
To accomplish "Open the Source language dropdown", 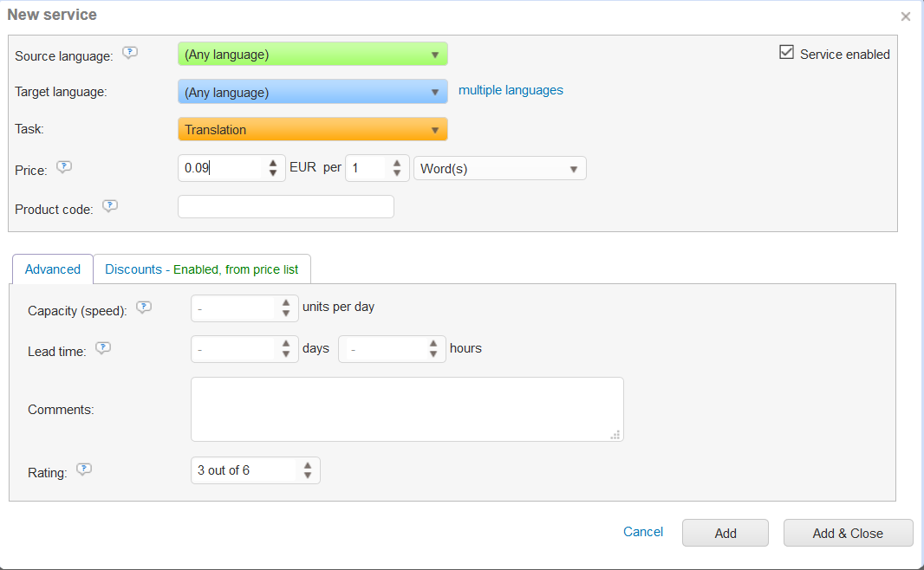I will click(x=312, y=55).
